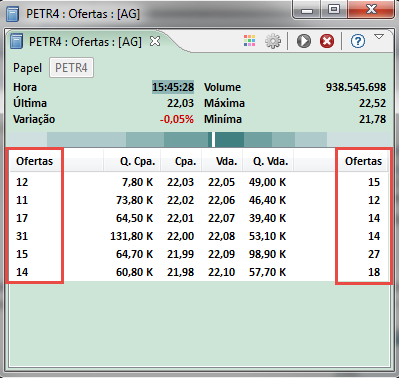Click the highlighted time 15:45:28
399x378 pixels.
tap(173, 87)
